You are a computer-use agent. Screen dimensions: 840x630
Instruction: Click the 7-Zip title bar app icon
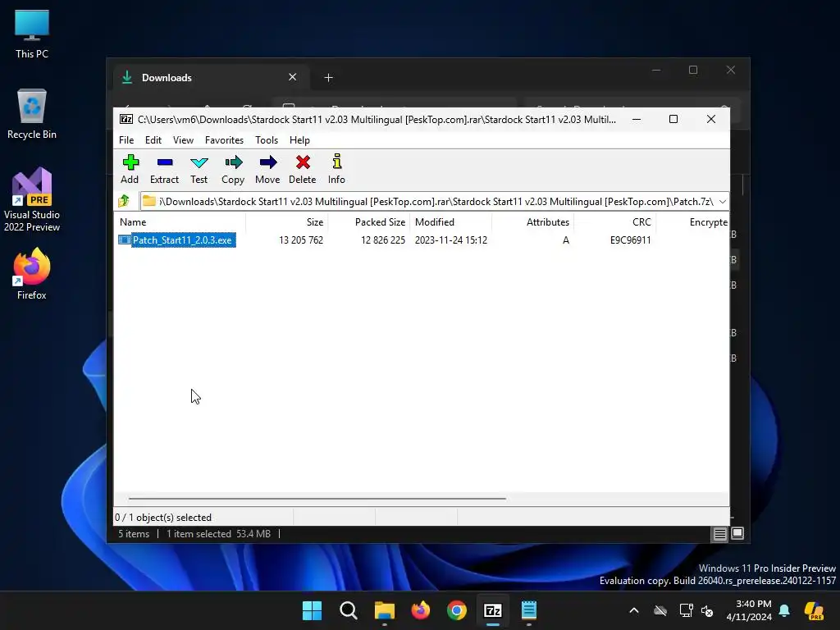tap(126, 120)
